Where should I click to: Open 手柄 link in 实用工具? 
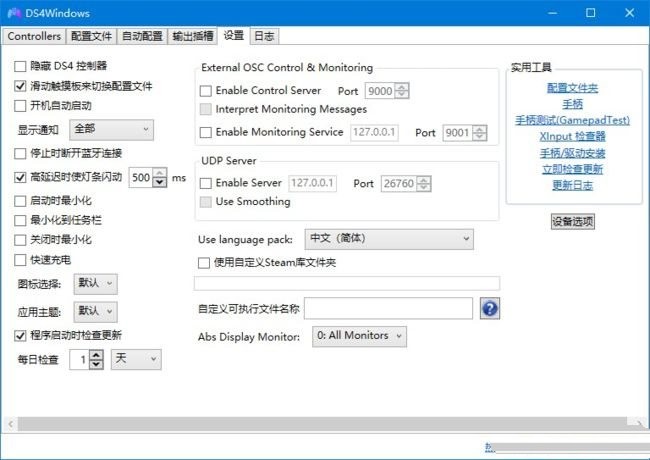(x=572, y=104)
